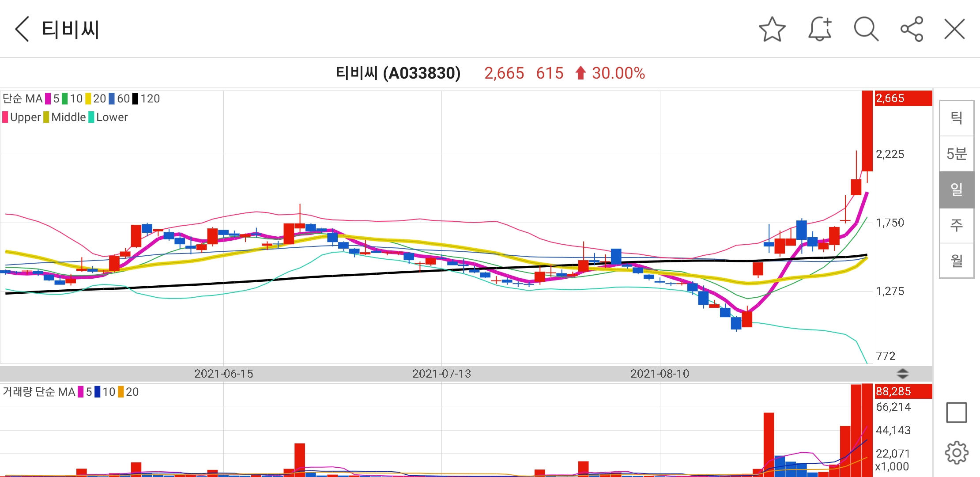Screen dimensions: 980x477
Task: Click the current price 2,665 header
Action: pos(504,73)
